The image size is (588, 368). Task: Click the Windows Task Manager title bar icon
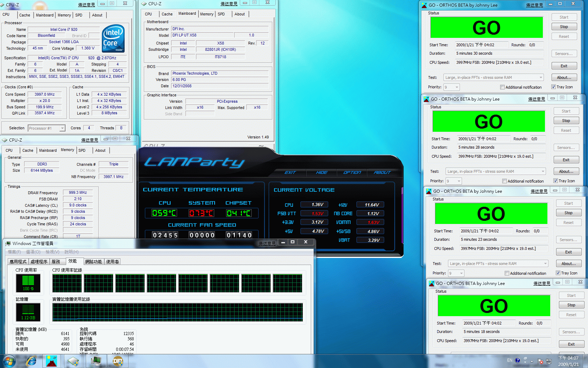click(x=8, y=243)
